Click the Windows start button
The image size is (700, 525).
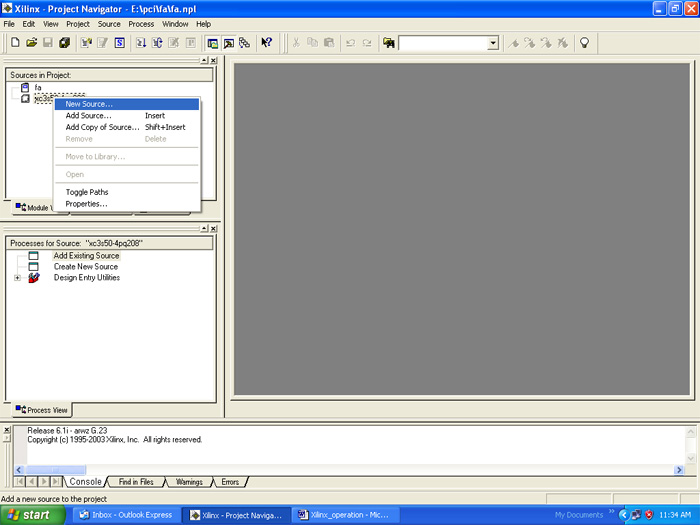(32, 515)
